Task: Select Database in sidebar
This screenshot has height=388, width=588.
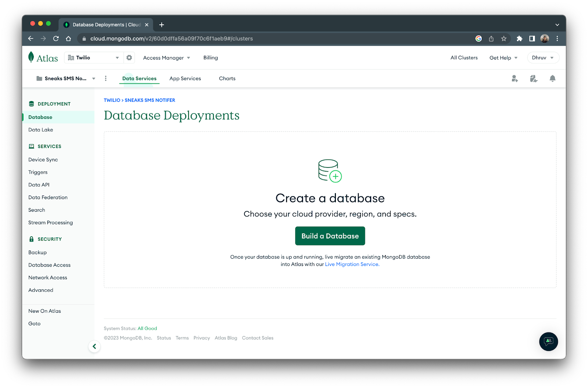Action: pyautogui.click(x=58, y=117)
